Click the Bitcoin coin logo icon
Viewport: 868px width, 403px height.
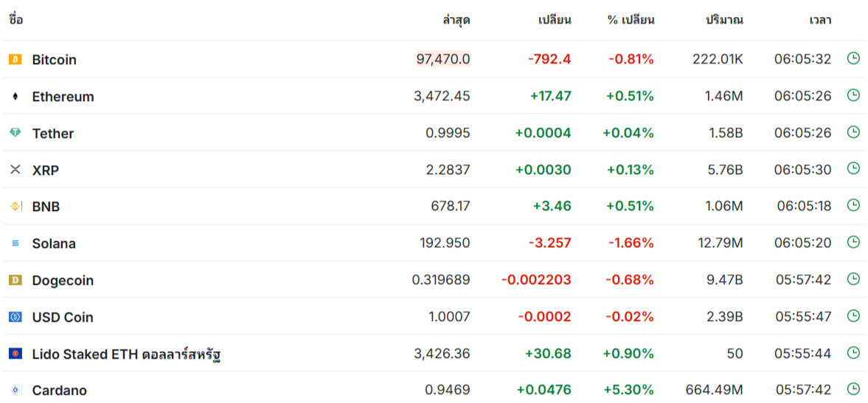tap(15, 59)
